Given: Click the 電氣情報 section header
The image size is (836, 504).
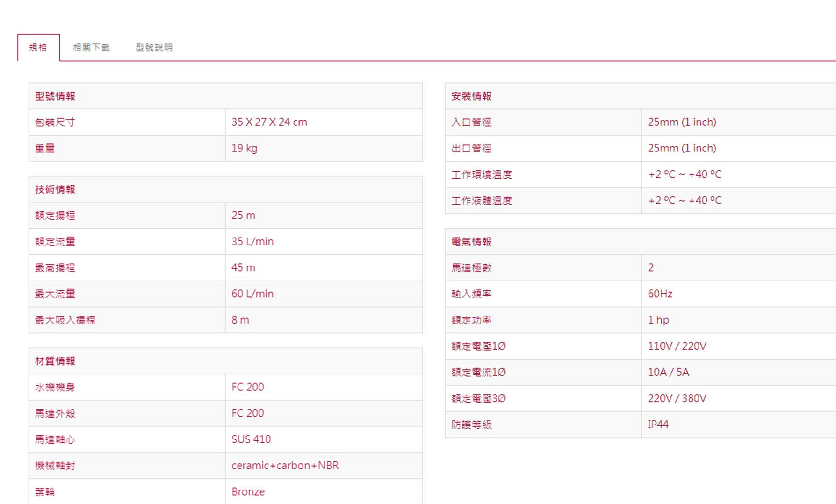Looking at the screenshot, I should 471,242.
